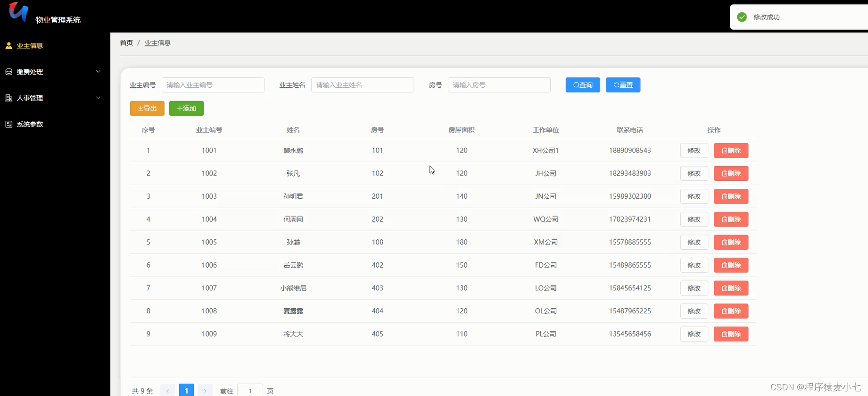Click the 联系电话 column header

click(630, 130)
